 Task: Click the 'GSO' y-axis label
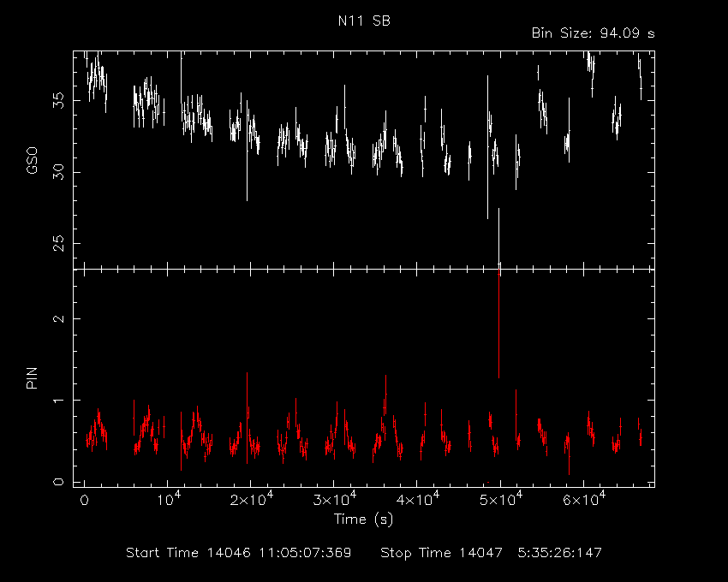pyautogui.click(x=32, y=161)
